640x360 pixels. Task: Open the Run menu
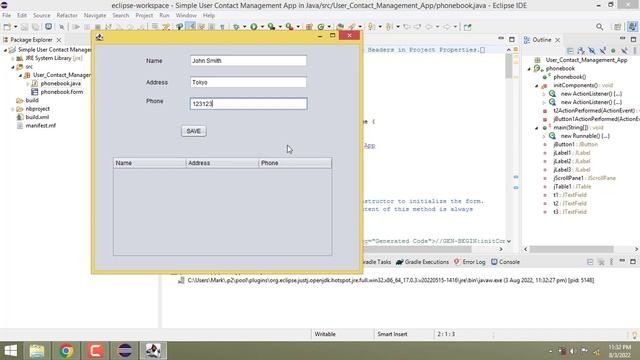(164, 15)
